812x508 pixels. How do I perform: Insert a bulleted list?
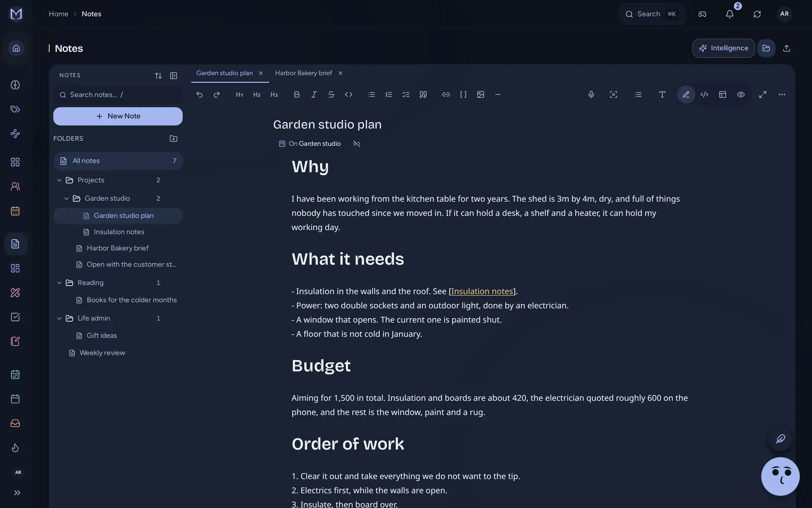371,94
